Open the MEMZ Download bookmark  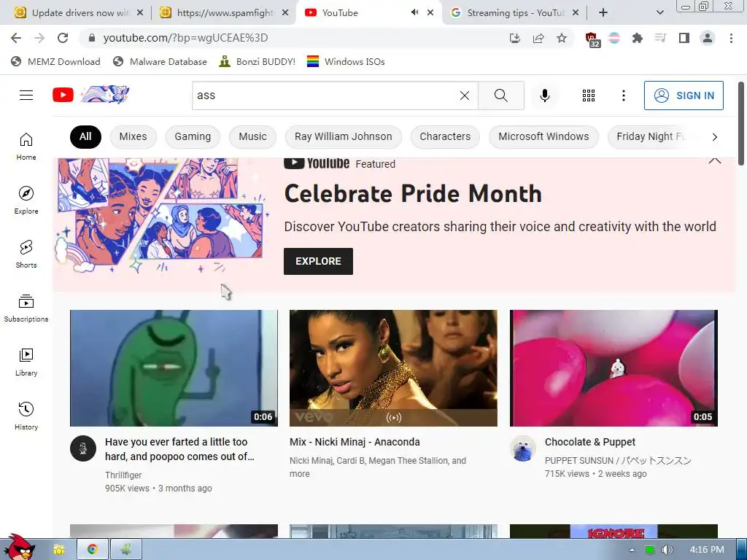(x=55, y=61)
